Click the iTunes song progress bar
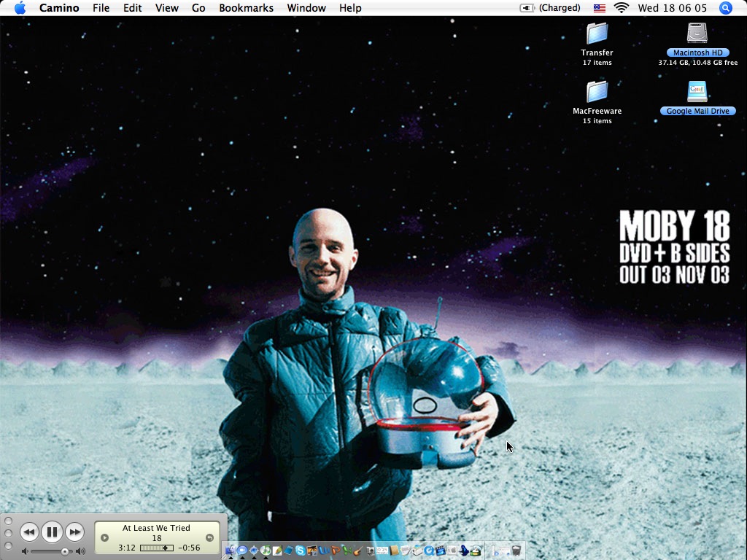 [x=157, y=548]
